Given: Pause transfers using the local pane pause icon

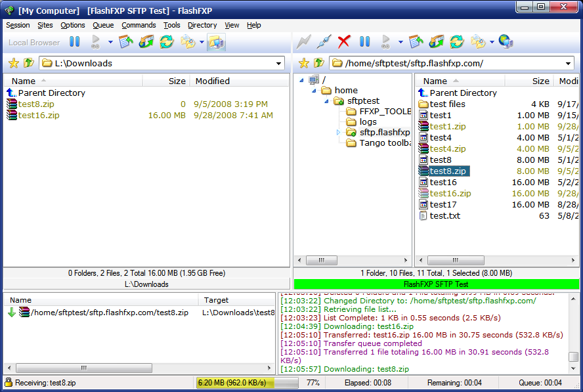Looking at the screenshot, I should [x=74, y=42].
